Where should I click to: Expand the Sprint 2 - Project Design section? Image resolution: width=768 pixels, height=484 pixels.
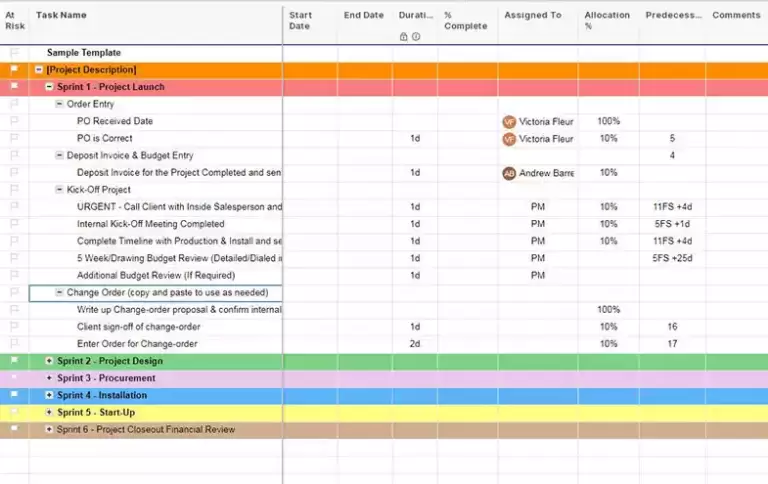pyautogui.click(x=49, y=361)
